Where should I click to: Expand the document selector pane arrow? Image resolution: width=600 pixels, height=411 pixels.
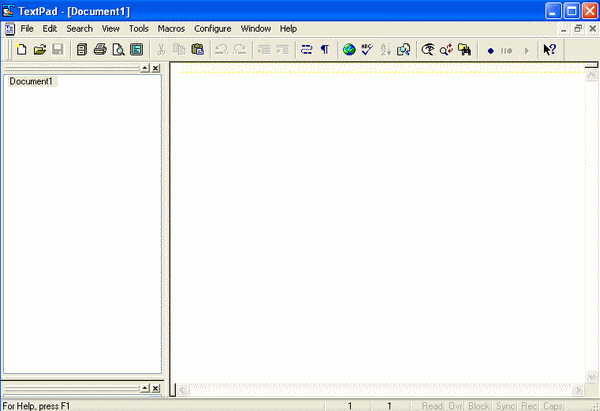pyautogui.click(x=145, y=68)
